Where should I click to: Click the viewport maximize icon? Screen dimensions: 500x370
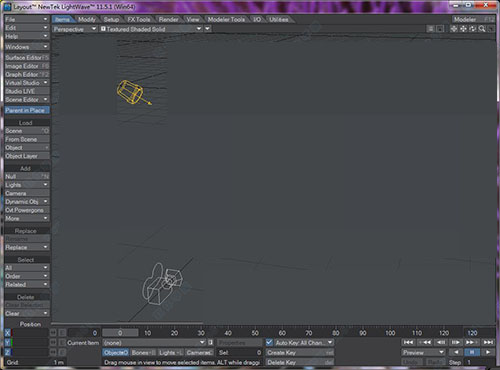491,29
